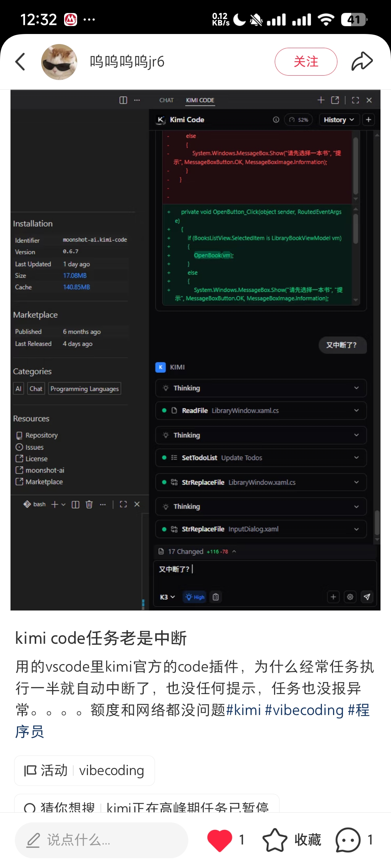This screenshot has width=391, height=868.
Task: Maximize panel with the fullscreen icon
Action: pos(356,100)
